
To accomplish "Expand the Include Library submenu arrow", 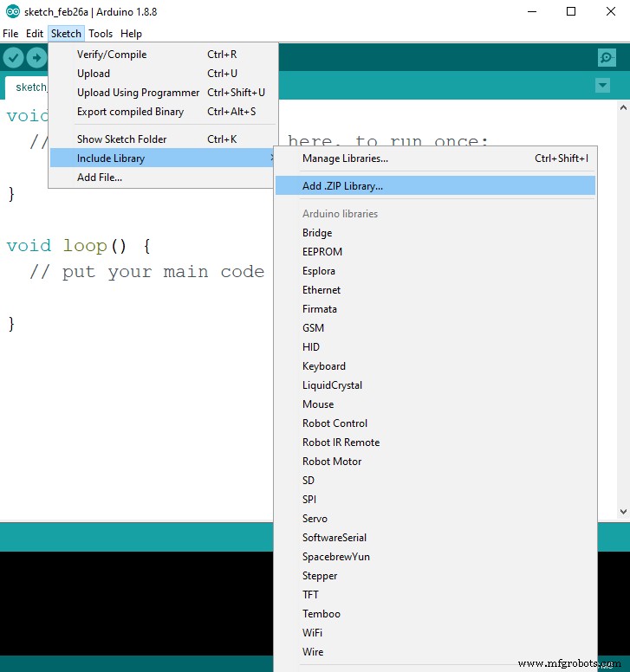I will click(x=271, y=158).
